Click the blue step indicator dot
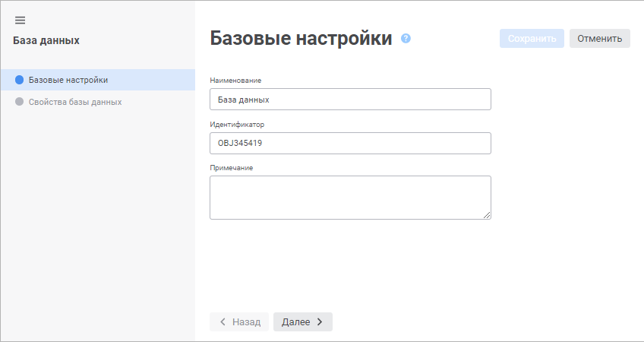The height and width of the screenshot is (342, 644). (x=20, y=80)
